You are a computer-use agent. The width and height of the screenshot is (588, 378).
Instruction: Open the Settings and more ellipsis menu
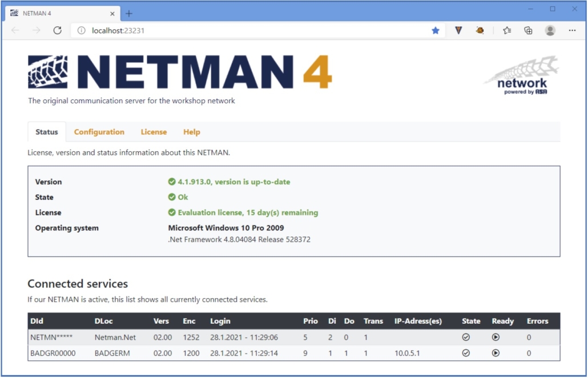tap(573, 30)
